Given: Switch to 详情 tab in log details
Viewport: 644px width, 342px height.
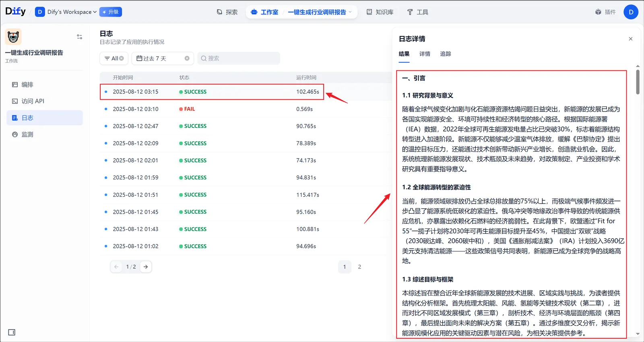Looking at the screenshot, I should [x=425, y=54].
